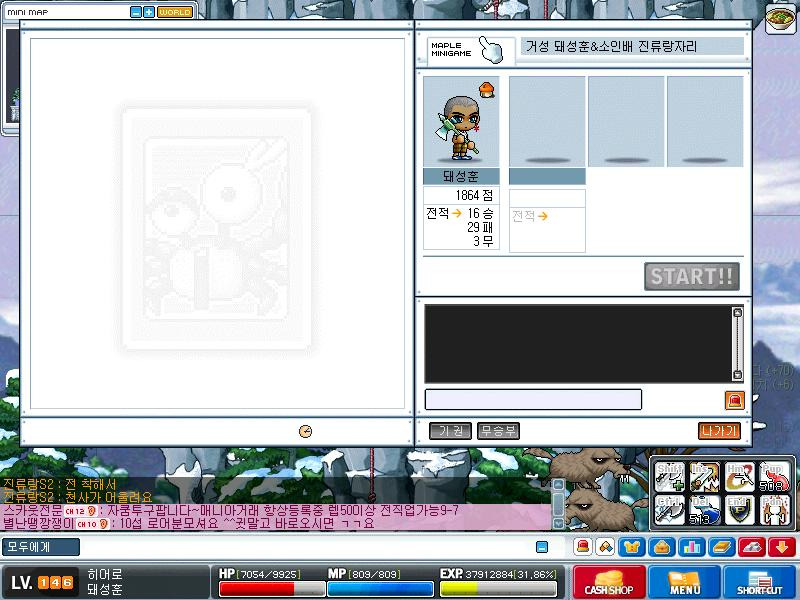This screenshot has width=800, height=600.
Task: Click the face-down card on the game board
Action: [x=216, y=229]
